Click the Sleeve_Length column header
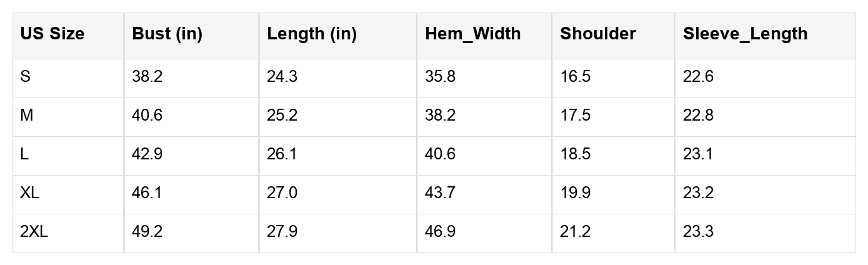 point(745,34)
